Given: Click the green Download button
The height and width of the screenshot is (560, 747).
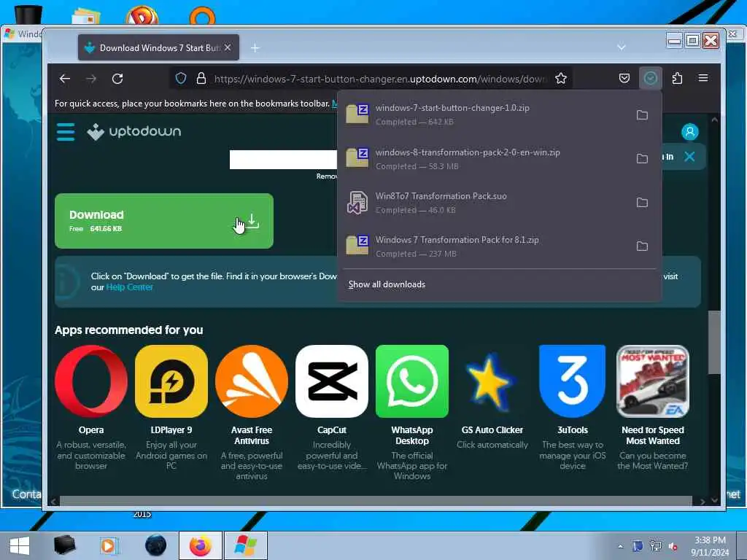Looking at the screenshot, I should [164, 221].
